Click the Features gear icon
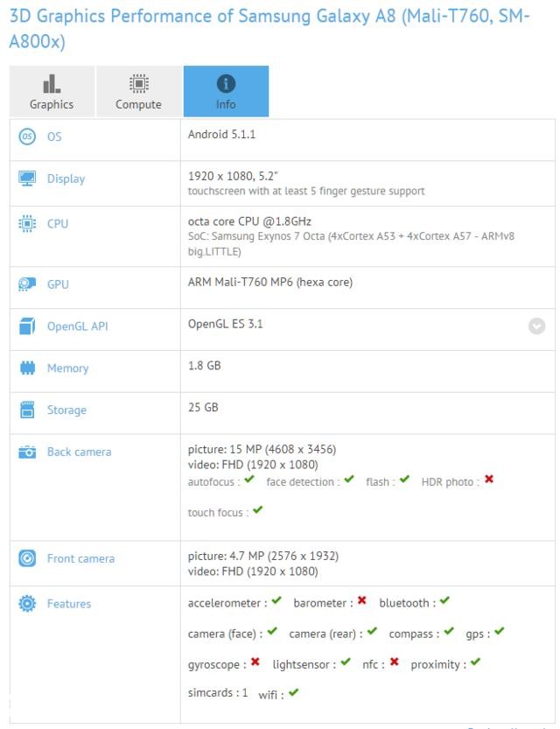 [27, 604]
